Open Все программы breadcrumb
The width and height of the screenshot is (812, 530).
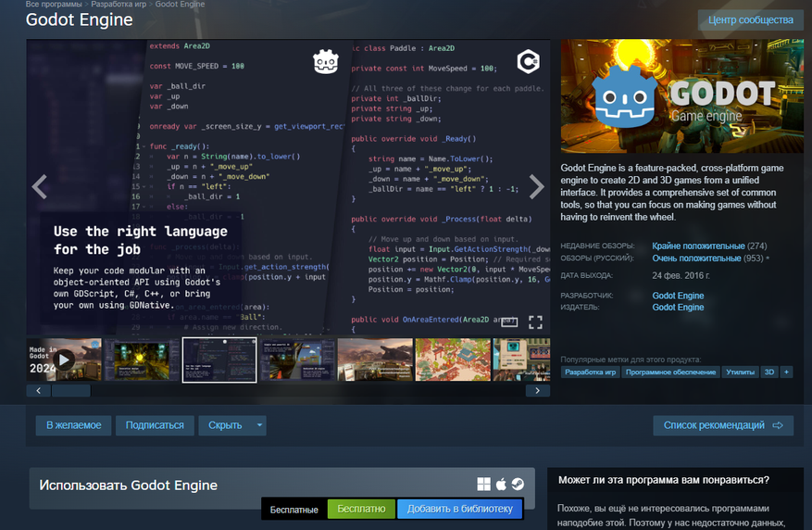54,4
